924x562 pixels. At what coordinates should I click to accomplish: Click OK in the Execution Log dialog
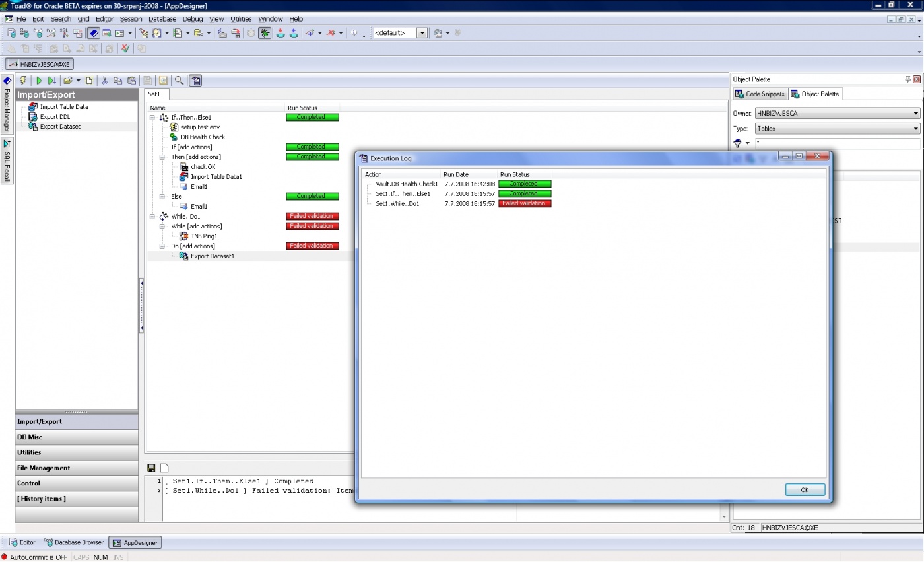click(805, 489)
